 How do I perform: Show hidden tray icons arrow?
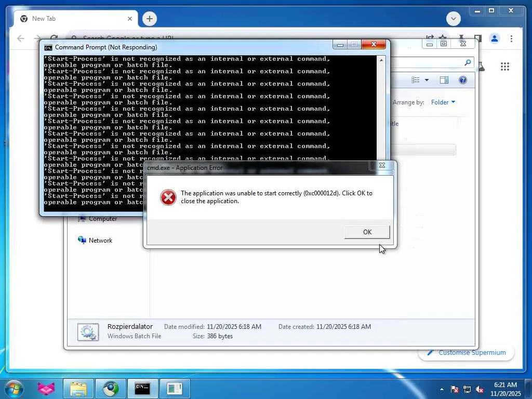(x=442, y=389)
